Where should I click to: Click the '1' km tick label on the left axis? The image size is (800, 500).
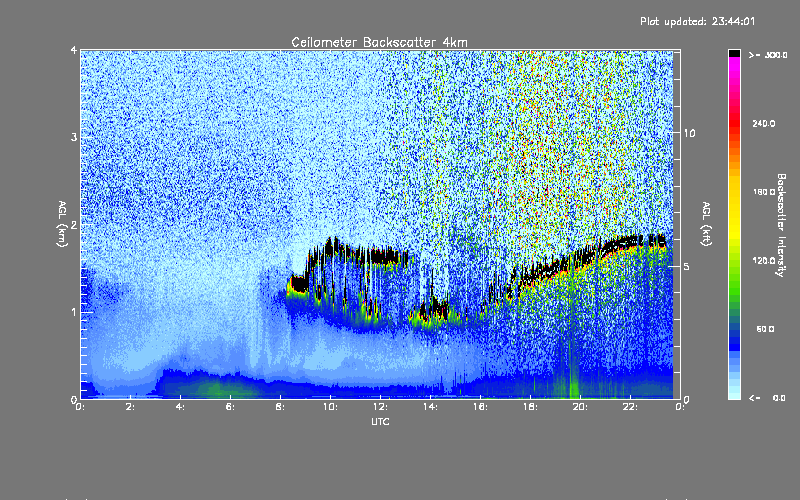coord(74,312)
